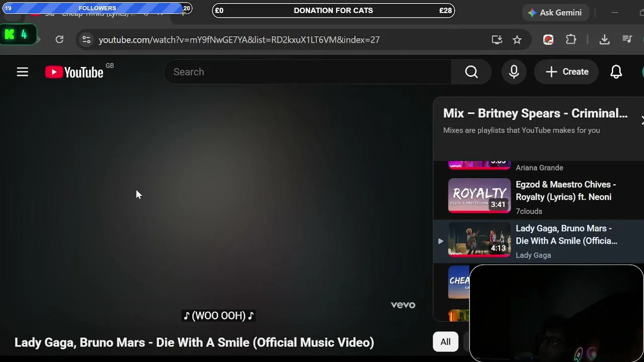The width and height of the screenshot is (644, 362).
Task: Open the red extension icon in the toolbar
Action: tap(548, 40)
